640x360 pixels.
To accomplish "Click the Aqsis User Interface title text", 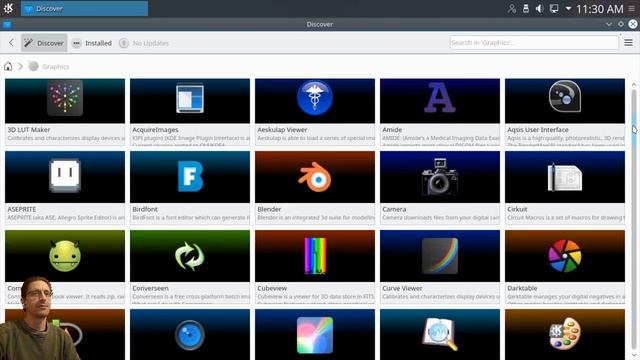I will point(538,129).
